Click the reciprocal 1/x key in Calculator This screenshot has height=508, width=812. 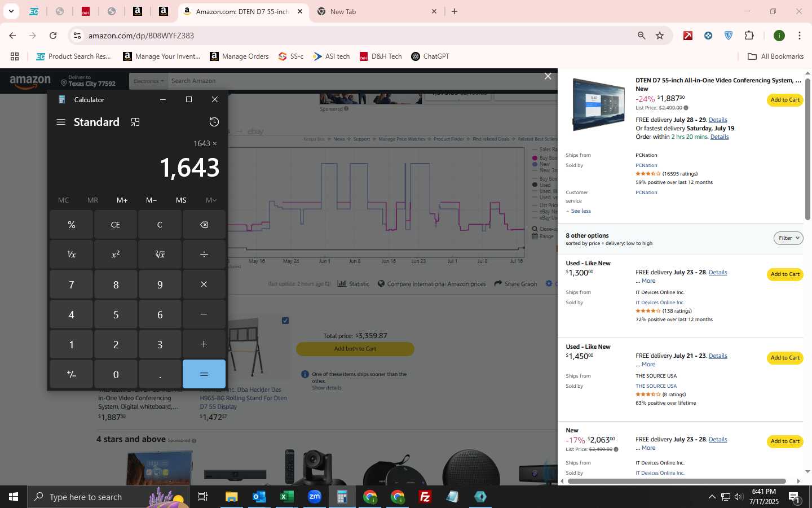[x=71, y=255]
